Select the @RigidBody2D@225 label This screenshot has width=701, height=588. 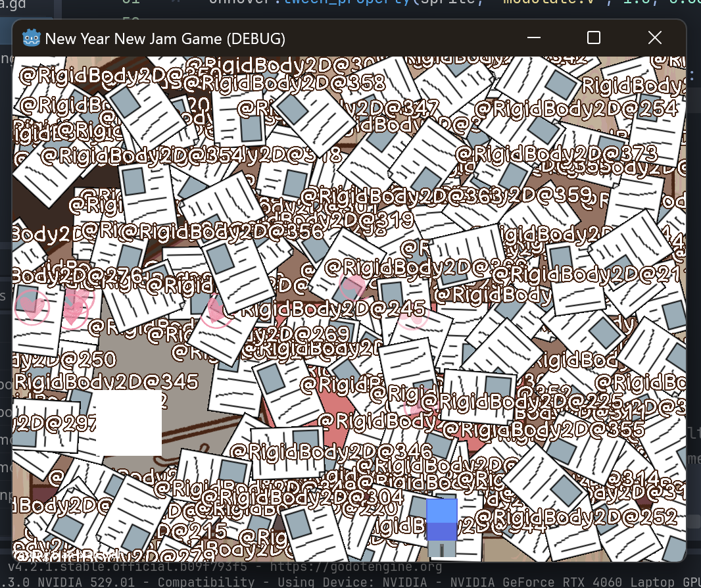tap(522, 400)
